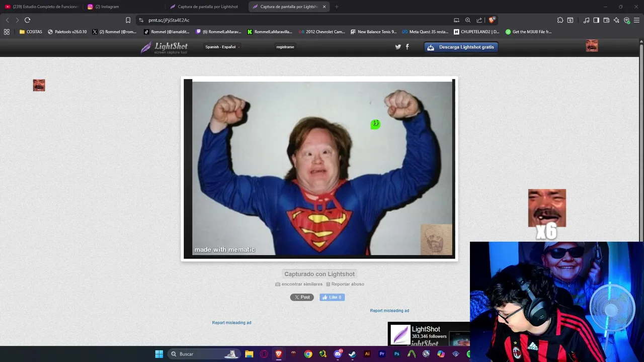
Task: Open the (6) RommelLaMarav... bookmark
Action: pyautogui.click(x=218, y=32)
